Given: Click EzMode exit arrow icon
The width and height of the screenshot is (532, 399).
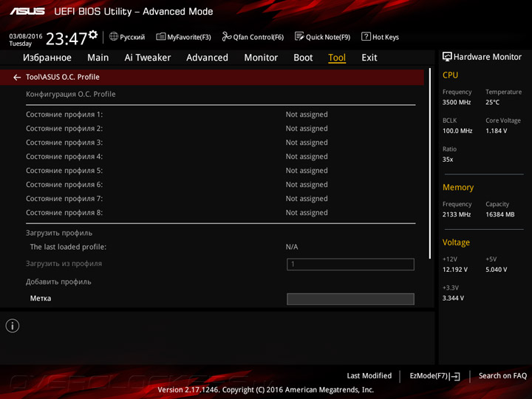Looking at the screenshot, I should pos(455,376).
